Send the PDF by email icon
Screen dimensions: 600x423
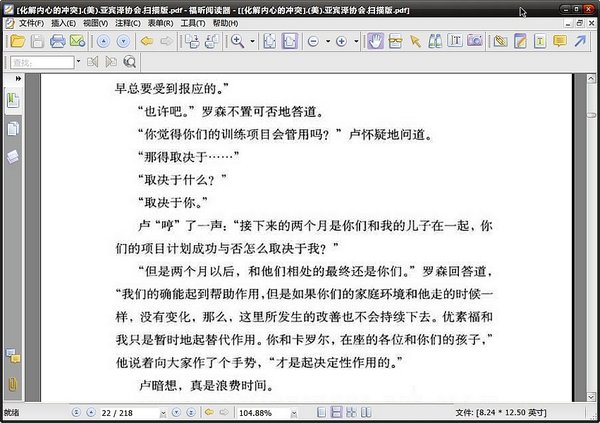click(x=77, y=41)
